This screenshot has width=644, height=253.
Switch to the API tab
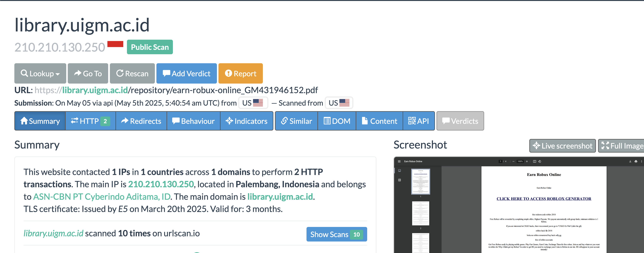pyautogui.click(x=419, y=121)
